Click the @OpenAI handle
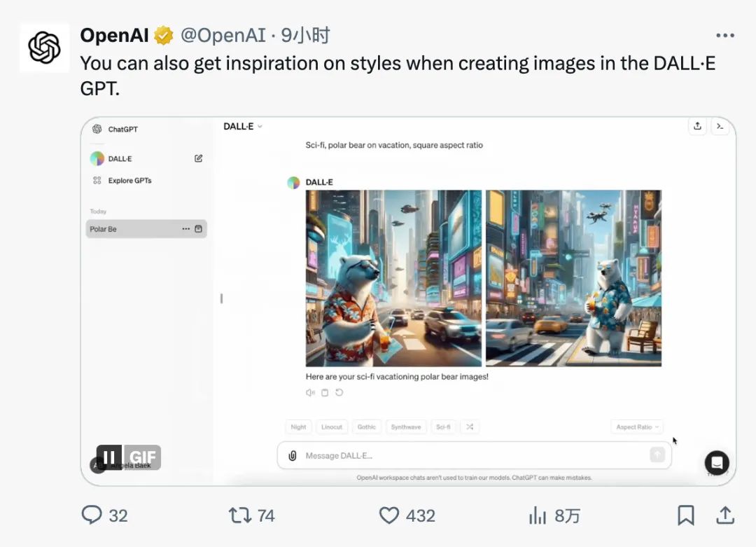 pos(223,35)
